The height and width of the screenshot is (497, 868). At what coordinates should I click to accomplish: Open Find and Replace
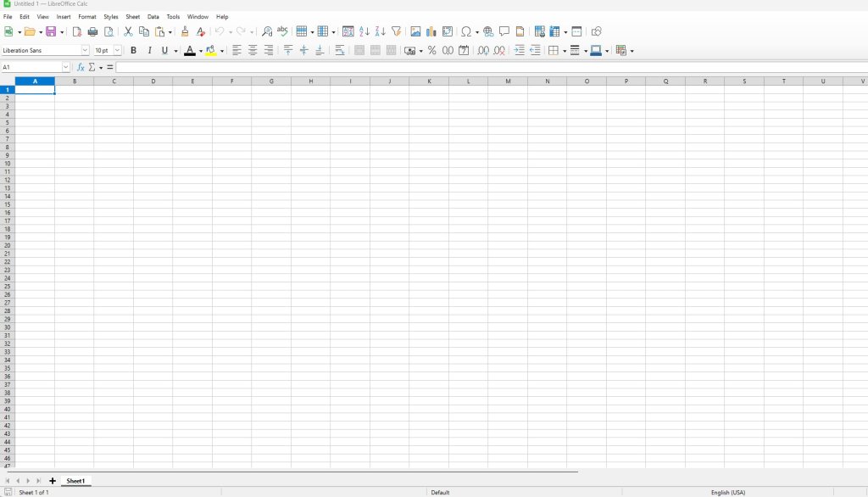[x=267, y=31]
